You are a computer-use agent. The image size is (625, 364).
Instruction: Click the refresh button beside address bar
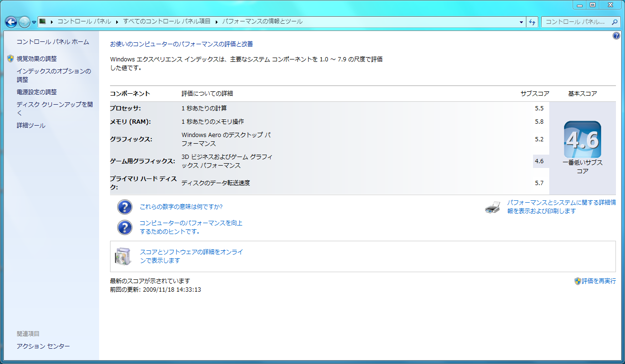532,22
